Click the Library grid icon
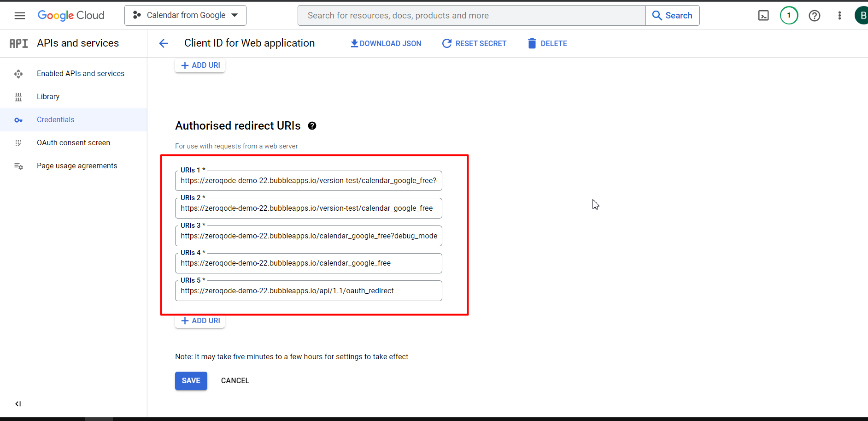Screen dimensions: 868x421 click(18, 97)
